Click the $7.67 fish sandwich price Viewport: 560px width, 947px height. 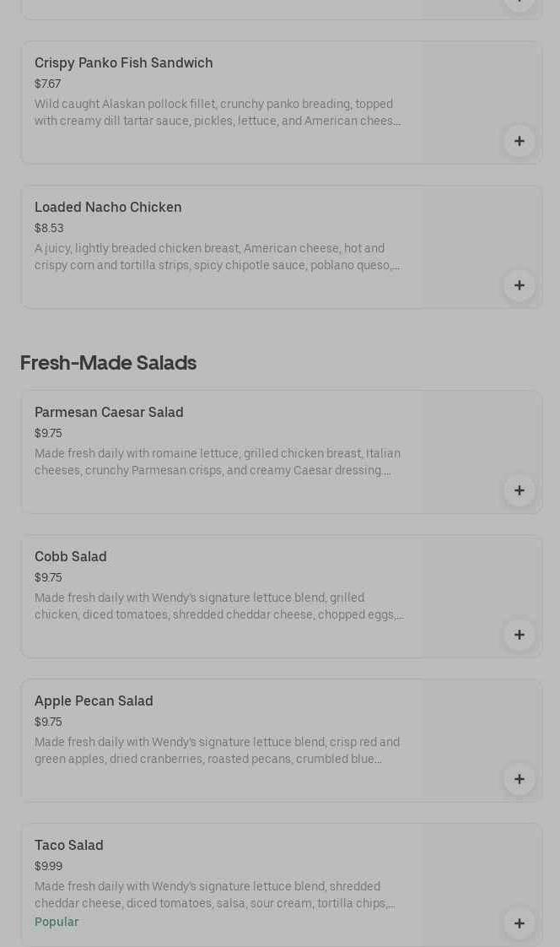pos(48,84)
